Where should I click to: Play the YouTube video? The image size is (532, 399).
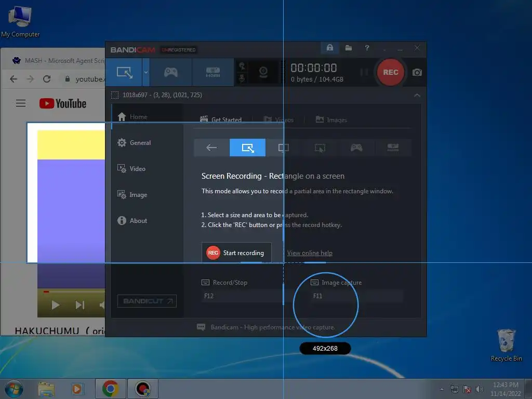[55, 305]
